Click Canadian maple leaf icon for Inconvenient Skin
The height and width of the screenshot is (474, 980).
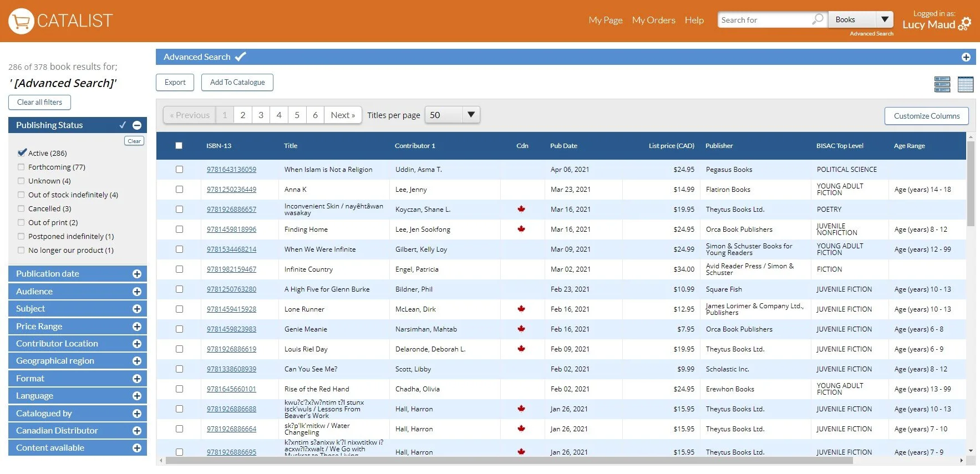click(521, 209)
